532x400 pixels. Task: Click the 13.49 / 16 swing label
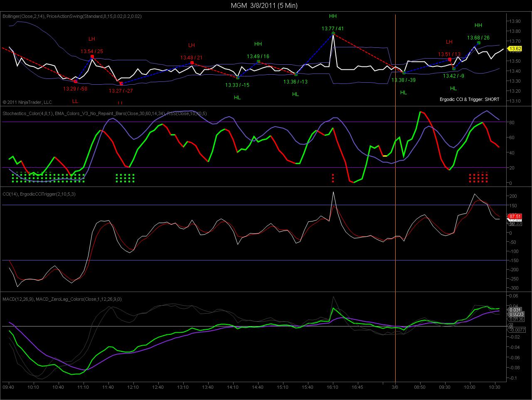click(x=258, y=56)
